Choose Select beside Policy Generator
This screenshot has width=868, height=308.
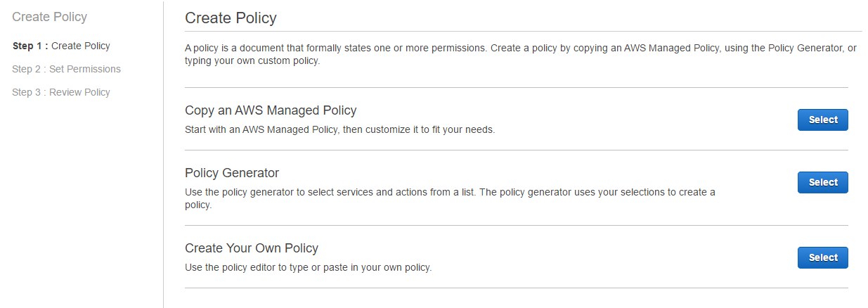(x=822, y=183)
